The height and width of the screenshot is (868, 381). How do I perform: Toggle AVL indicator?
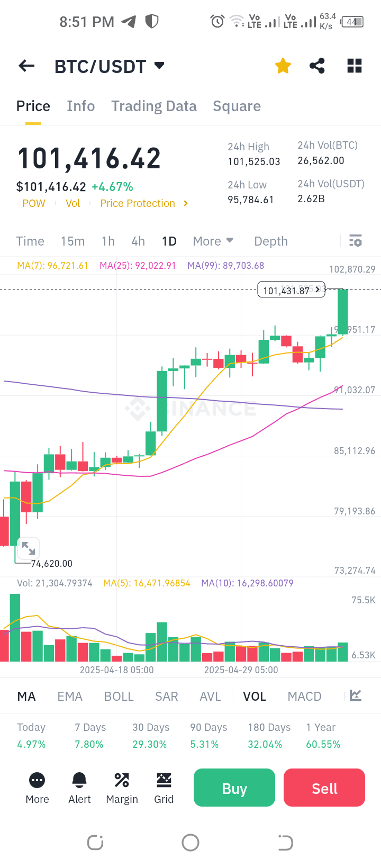(x=210, y=697)
